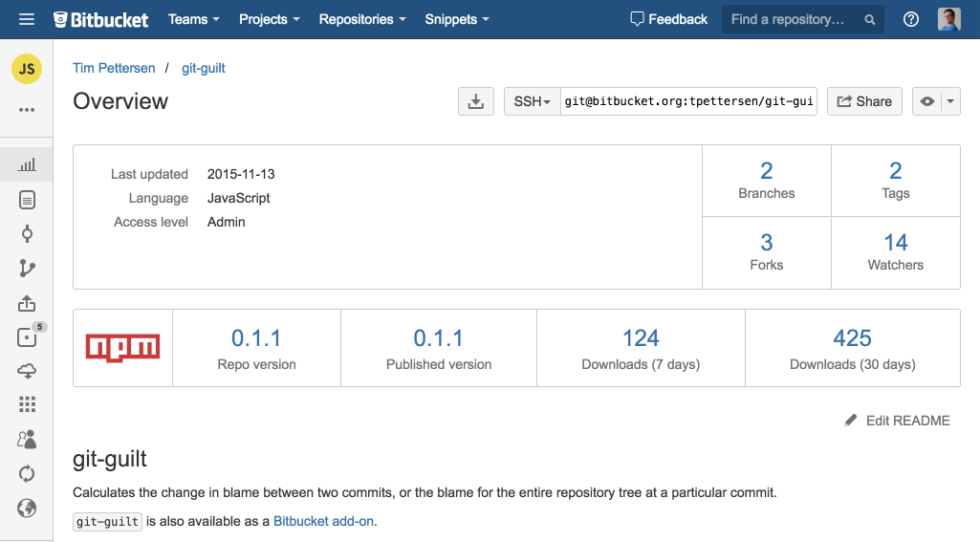This screenshot has width=980, height=542.
Task: Click the Admin access level value
Action: pyautogui.click(x=226, y=222)
